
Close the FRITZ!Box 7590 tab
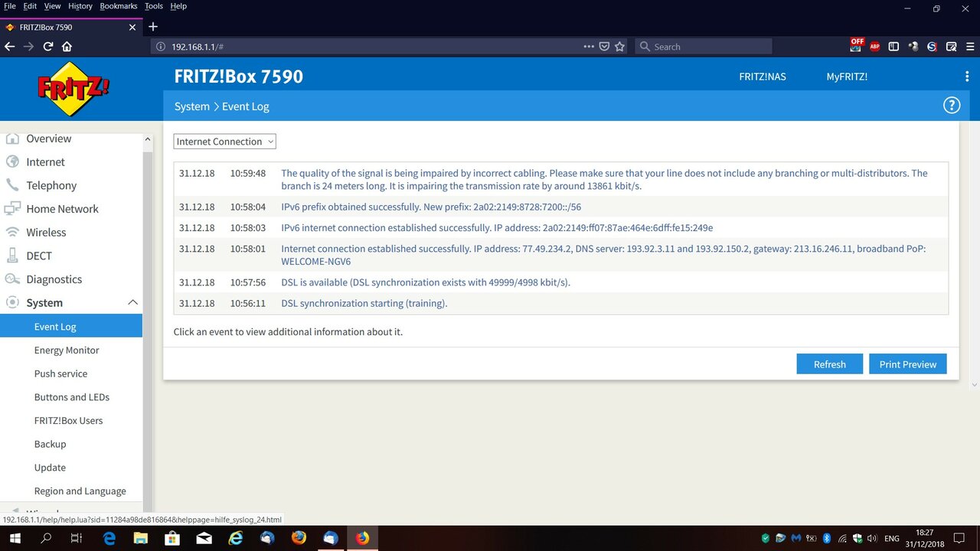pos(132,27)
